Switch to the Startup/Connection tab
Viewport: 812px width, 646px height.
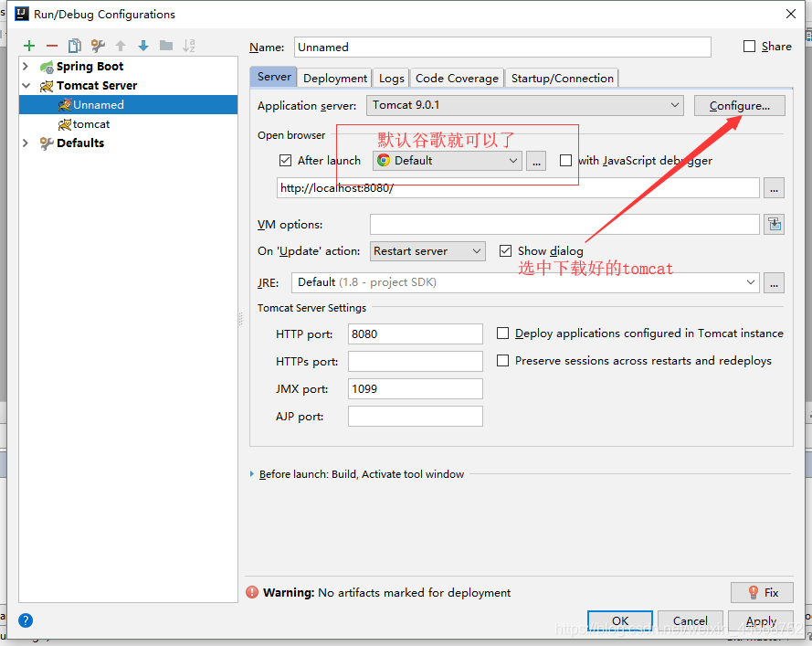562,79
